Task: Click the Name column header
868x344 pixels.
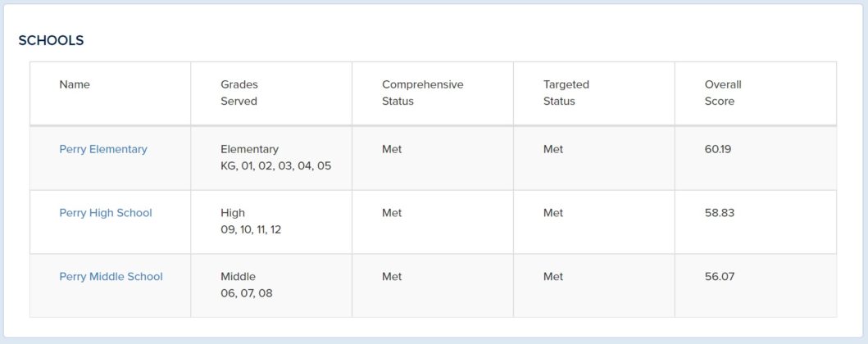Action: [x=75, y=84]
